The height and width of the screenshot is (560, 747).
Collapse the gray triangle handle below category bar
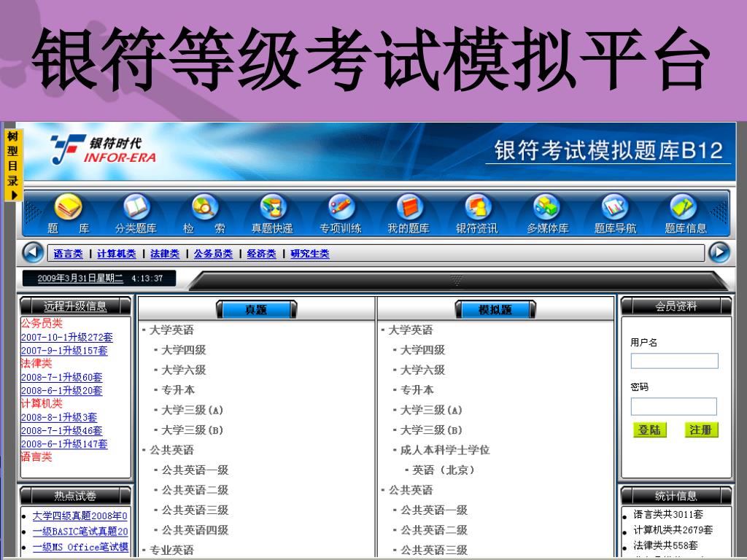[x=457, y=281]
